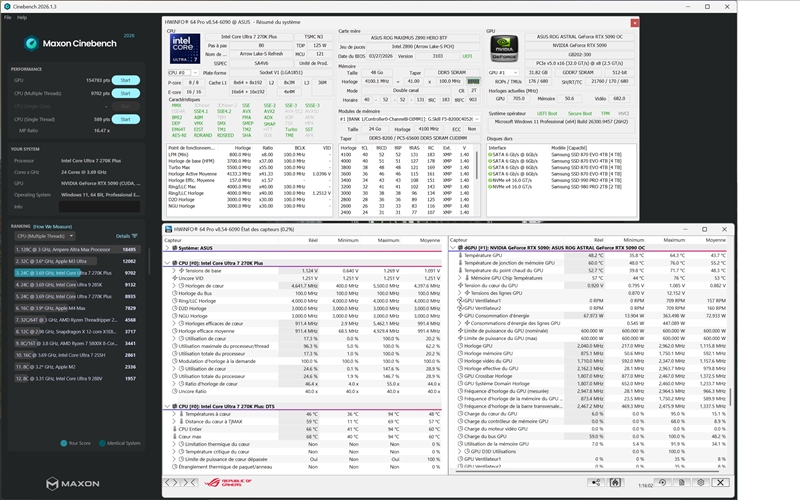Viewport: 800px width, 500px height.
Task: Click the GPU sensor panel vertical scrollbar
Action: pyautogui.click(x=731, y=397)
